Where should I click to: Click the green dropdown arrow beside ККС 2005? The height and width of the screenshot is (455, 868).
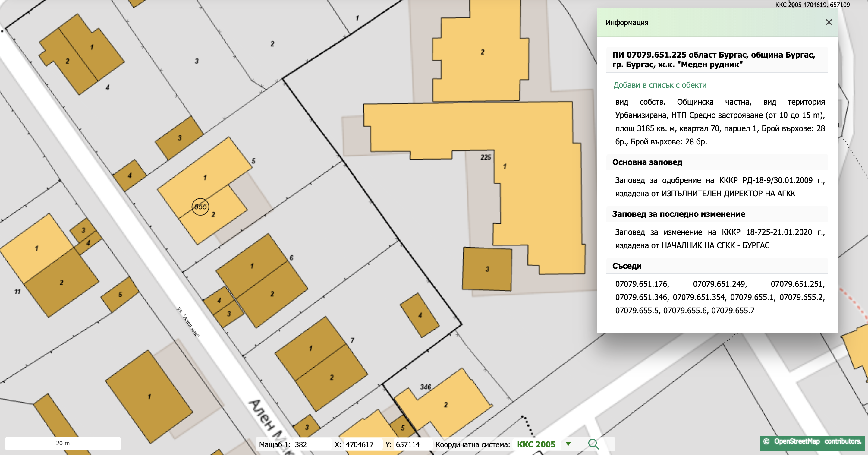[568, 444]
